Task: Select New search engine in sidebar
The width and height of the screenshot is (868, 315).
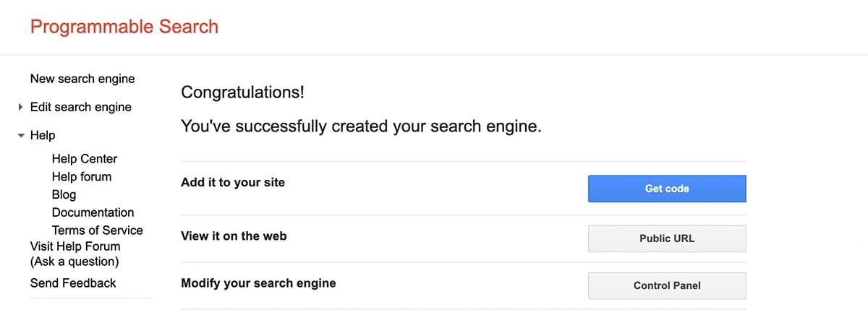Action: [82, 79]
